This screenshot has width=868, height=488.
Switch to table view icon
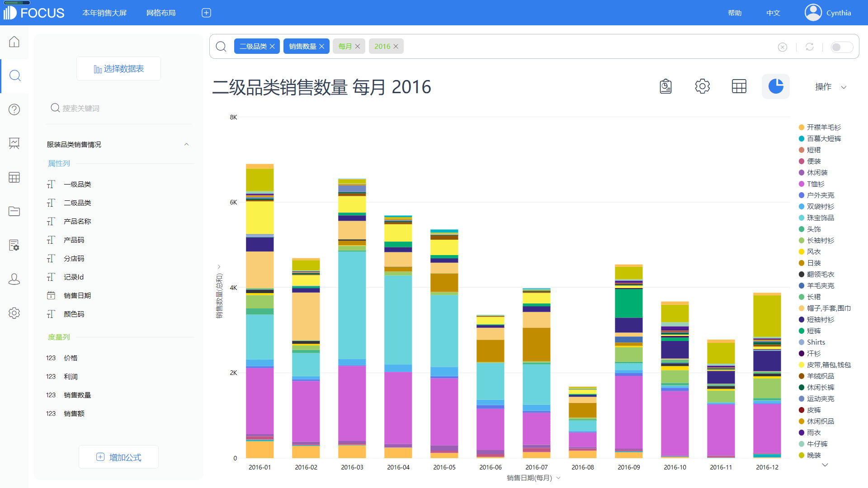pos(739,86)
